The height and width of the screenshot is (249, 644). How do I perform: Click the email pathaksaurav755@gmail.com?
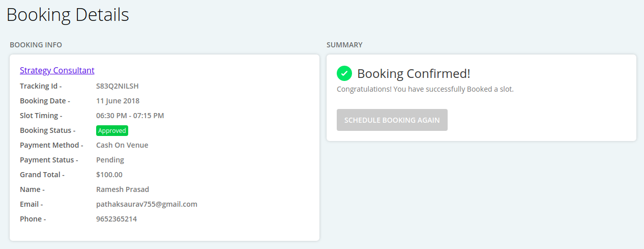pyautogui.click(x=147, y=204)
